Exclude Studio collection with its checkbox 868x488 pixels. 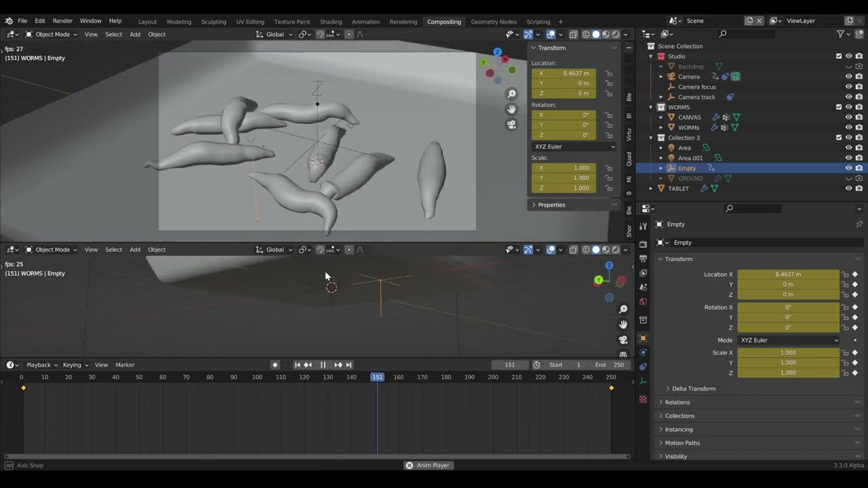839,56
